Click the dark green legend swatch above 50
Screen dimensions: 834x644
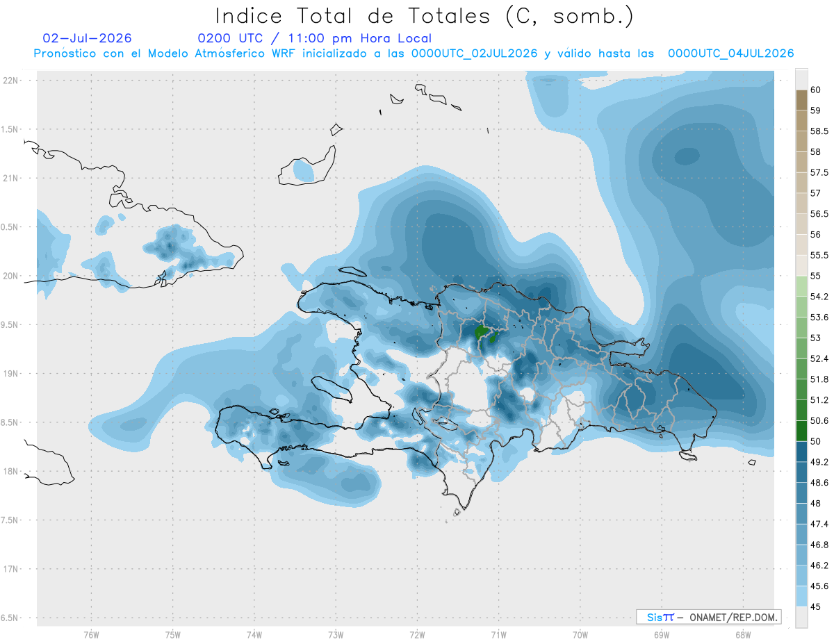(x=801, y=431)
